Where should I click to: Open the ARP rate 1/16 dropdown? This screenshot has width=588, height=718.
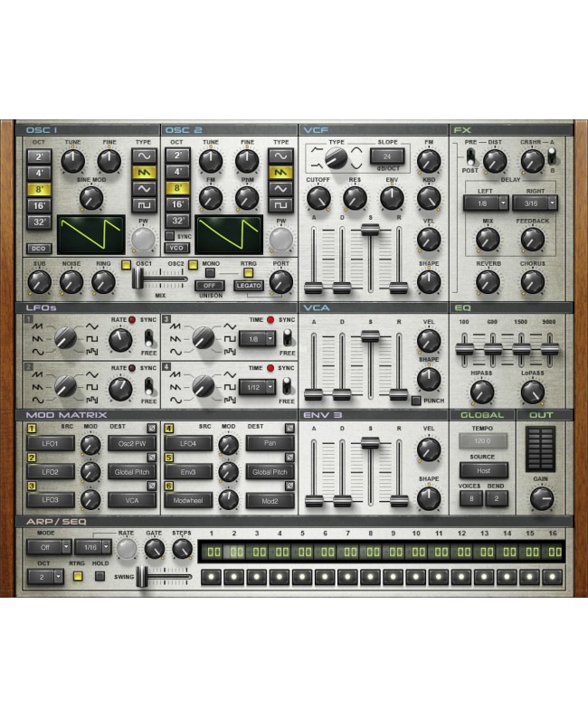click(93, 547)
